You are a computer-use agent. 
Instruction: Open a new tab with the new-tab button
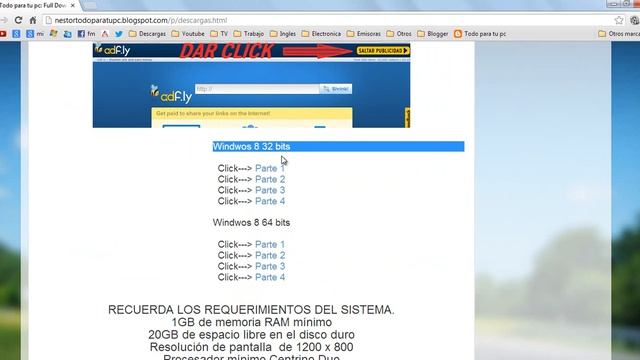[90, 5]
